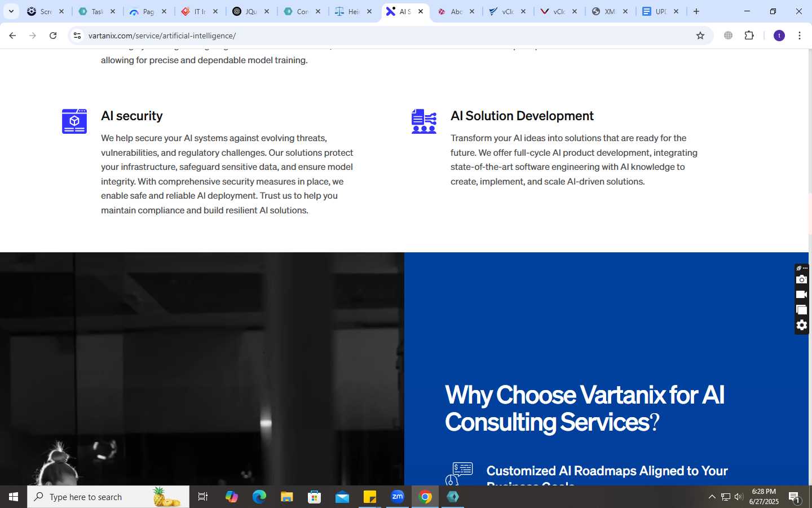Go forward to the next page
The width and height of the screenshot is (812, 508).
33,36
